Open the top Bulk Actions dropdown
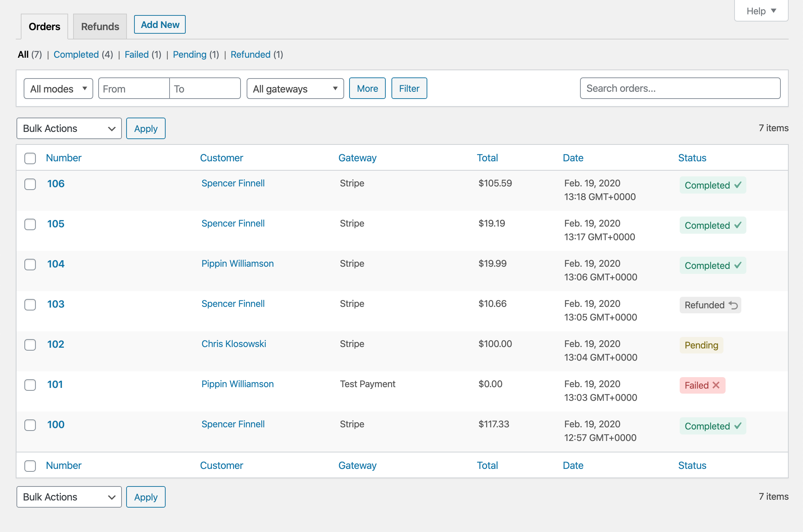803x532 pixels. 69,128
